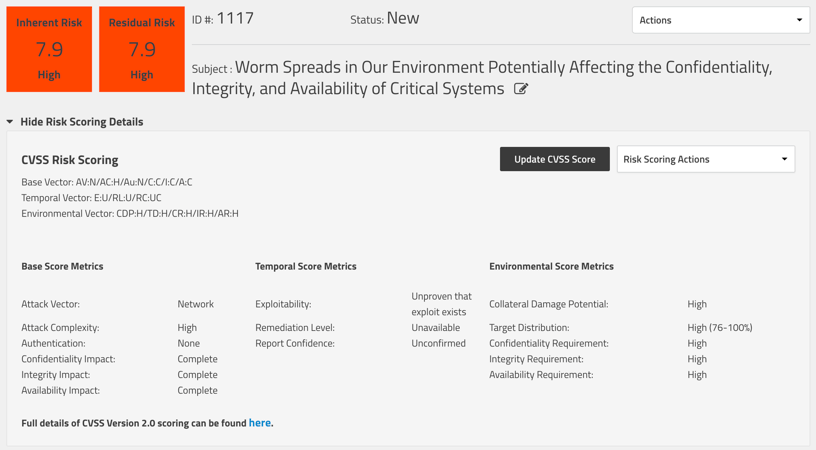Screen dimensions: 816x450
Task: Click the Environmental Score Metrics heading
Action: pyautogui.click(x=551, y=266)
